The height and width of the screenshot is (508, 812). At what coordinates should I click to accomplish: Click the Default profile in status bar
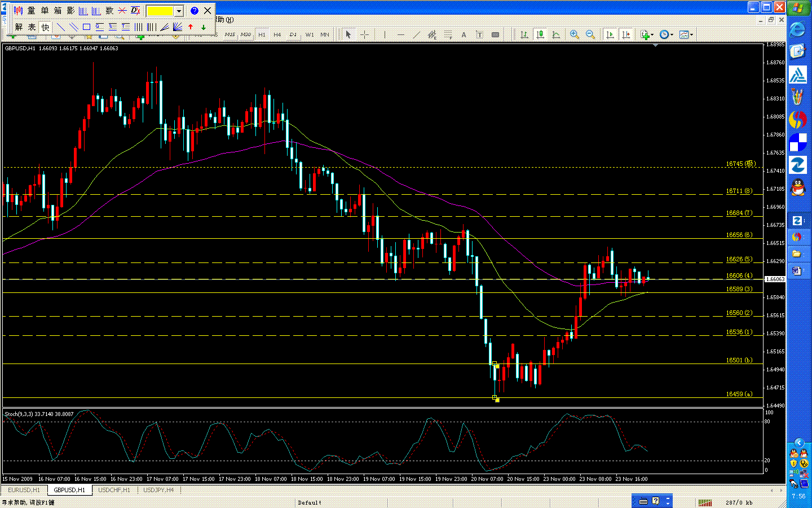pyautogui.click(x=310, y=502)
